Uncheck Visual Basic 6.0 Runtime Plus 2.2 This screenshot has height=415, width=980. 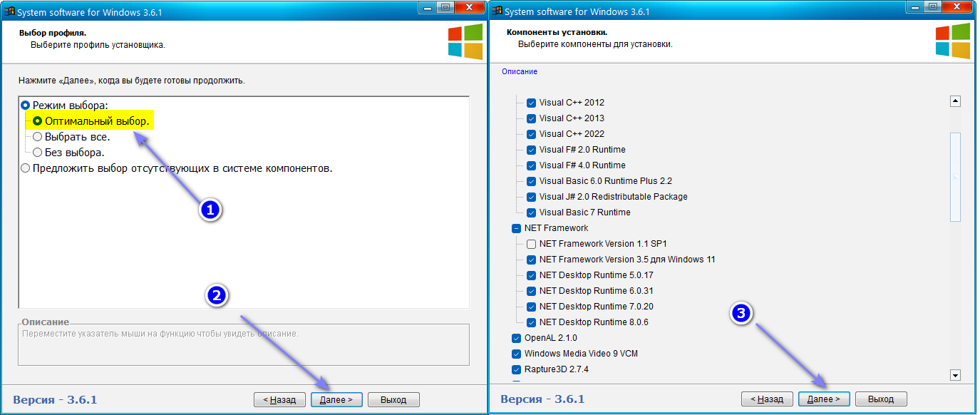532,181
